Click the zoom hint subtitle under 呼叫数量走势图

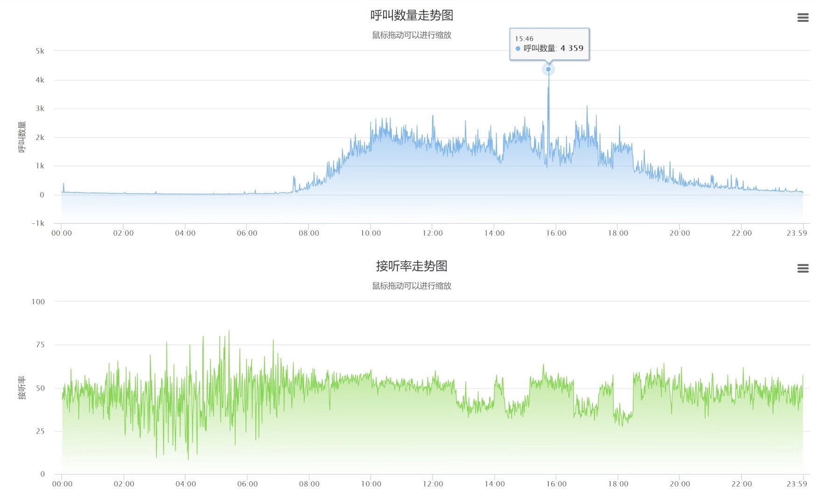click(x=412, y=35)
